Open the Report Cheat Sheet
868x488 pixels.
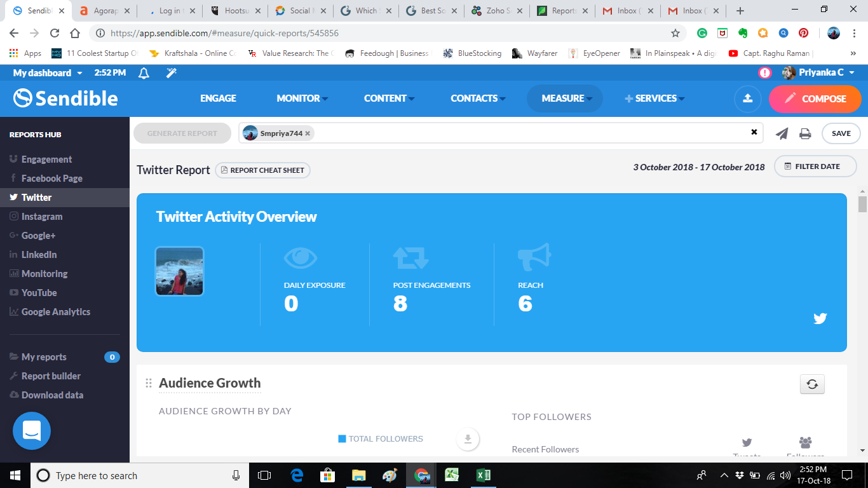point(262,170)
